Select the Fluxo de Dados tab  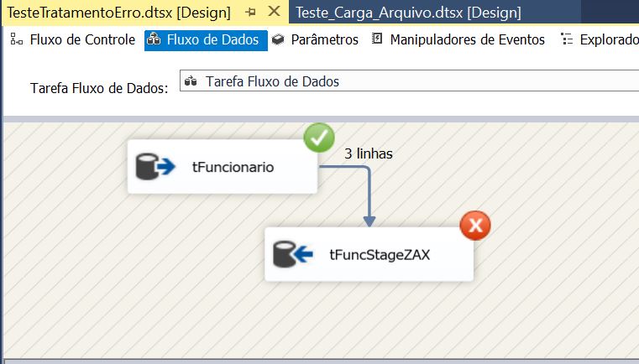[206, 40]
